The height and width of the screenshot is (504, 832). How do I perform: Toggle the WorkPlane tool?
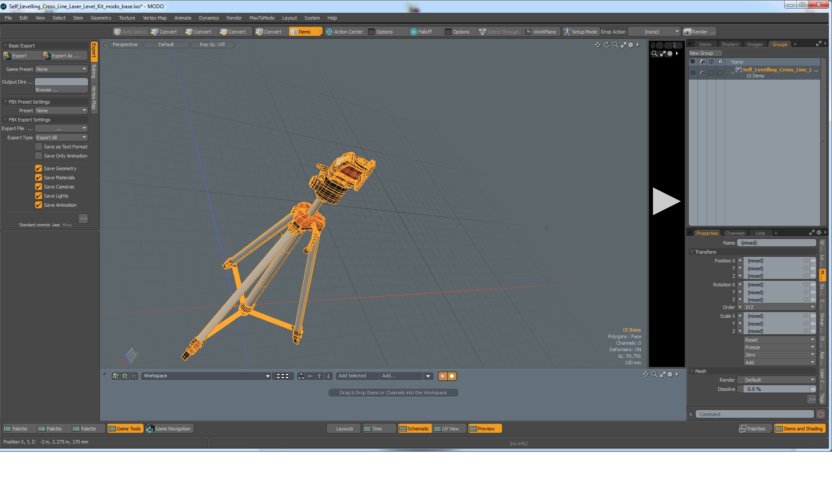coord(541,32)
